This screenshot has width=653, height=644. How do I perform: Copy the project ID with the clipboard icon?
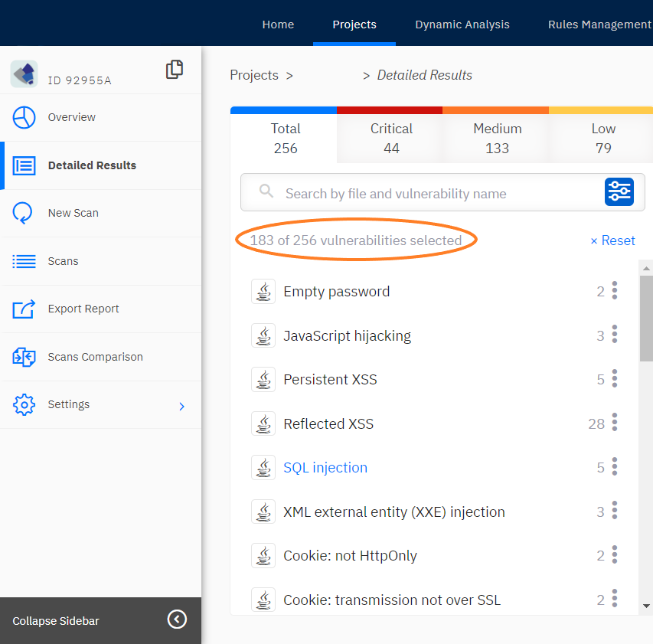175,69
